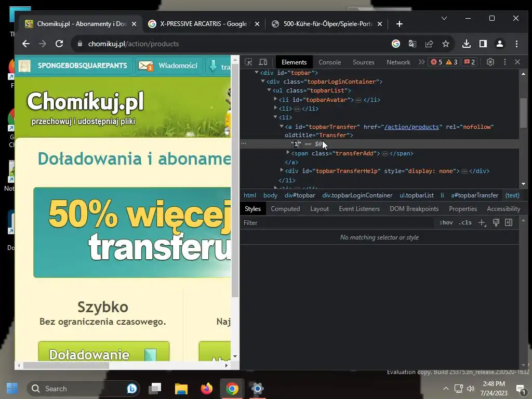
Task: Toggle the device toolbar icon
Action: click(263, 62)
